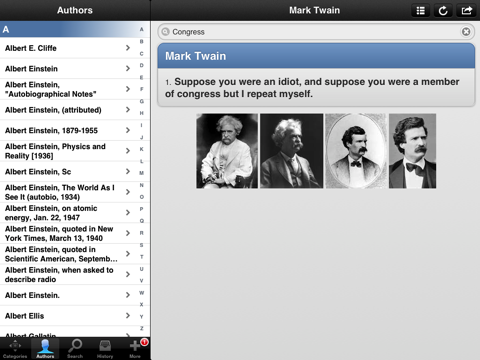This screenshot has width=480, height=360.
Task: View young Mark Twain oval portrait
Action: pos(356,151)
